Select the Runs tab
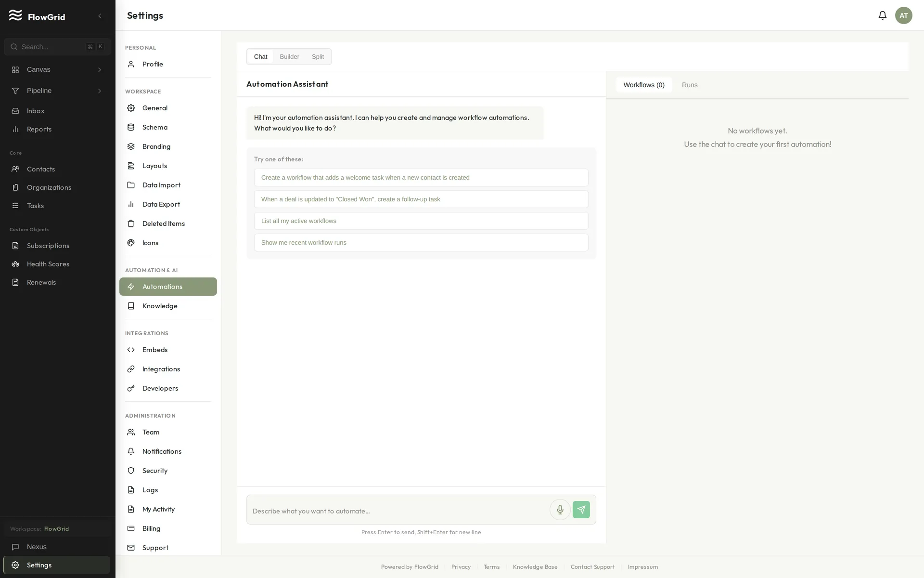This screenshot has height=578, width=924. (690, 85)
